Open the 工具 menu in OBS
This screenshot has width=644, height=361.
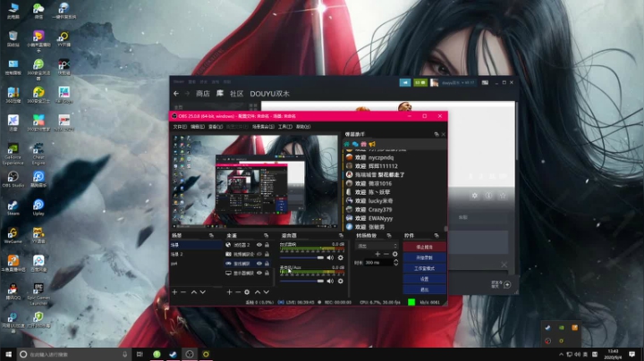(285, 127)
